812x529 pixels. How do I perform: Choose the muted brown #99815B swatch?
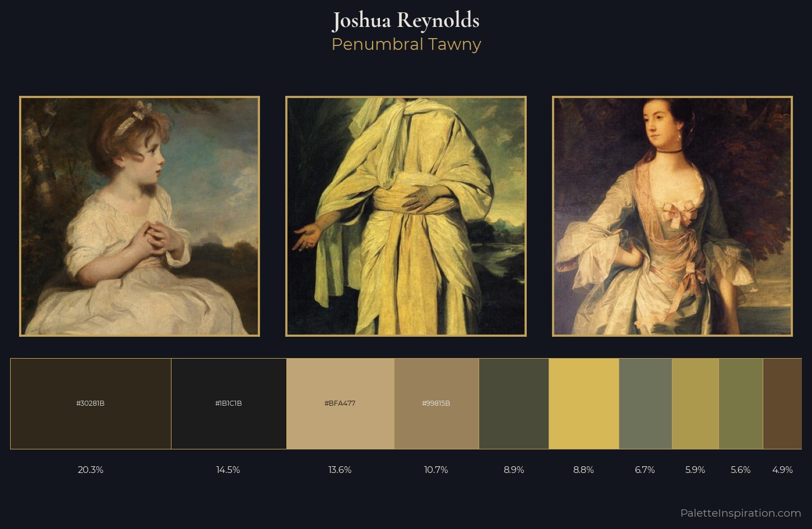[437, 403]
